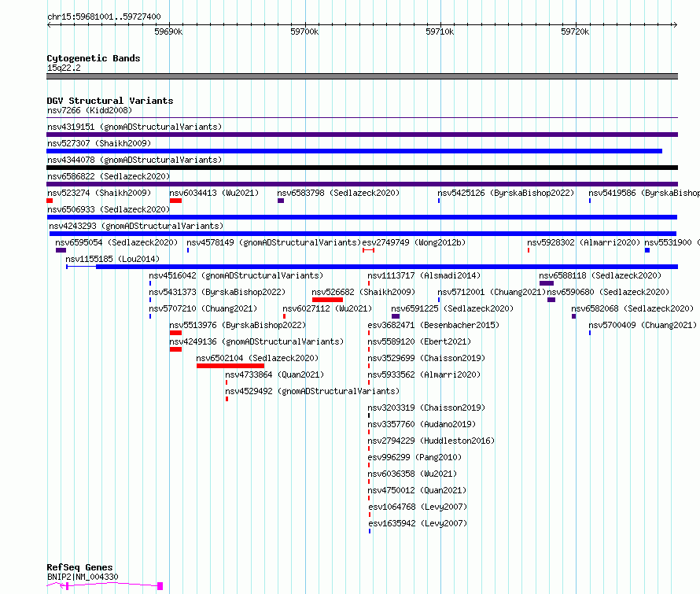Click the RefSeq Genes track title
This screenshot has height=594, width=700.
pos(80,567)
